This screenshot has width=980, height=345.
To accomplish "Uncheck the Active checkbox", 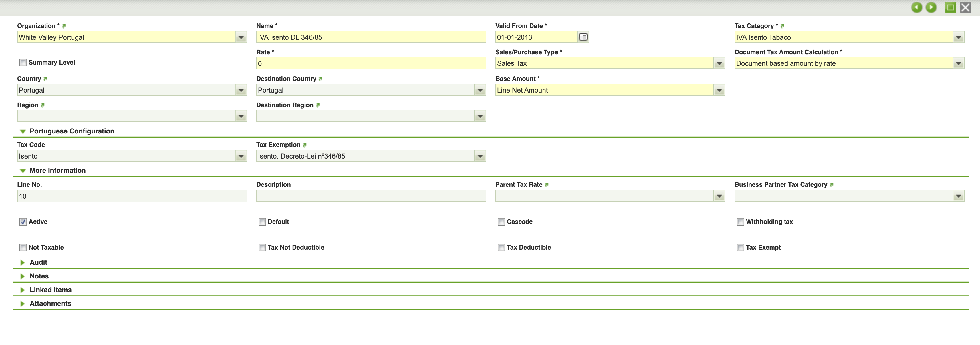I will (x=23, y=222).
